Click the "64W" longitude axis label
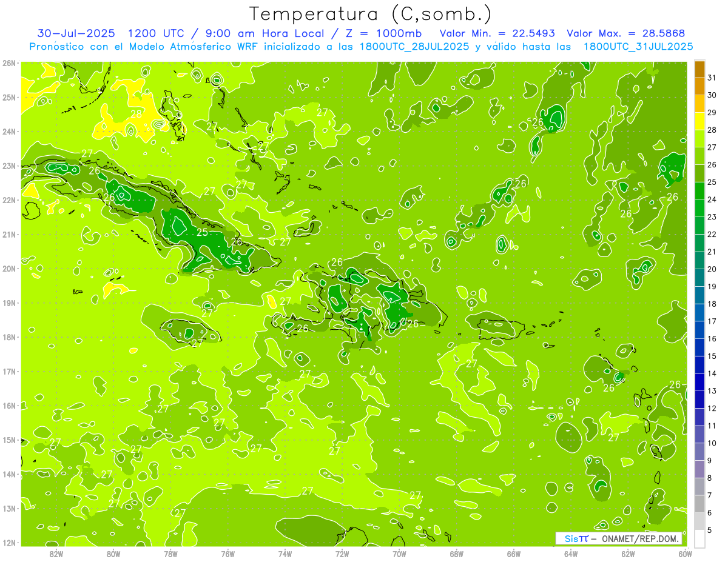Image resolution: width=728 pixels, height=562 pixels. [x=571, y=553]
